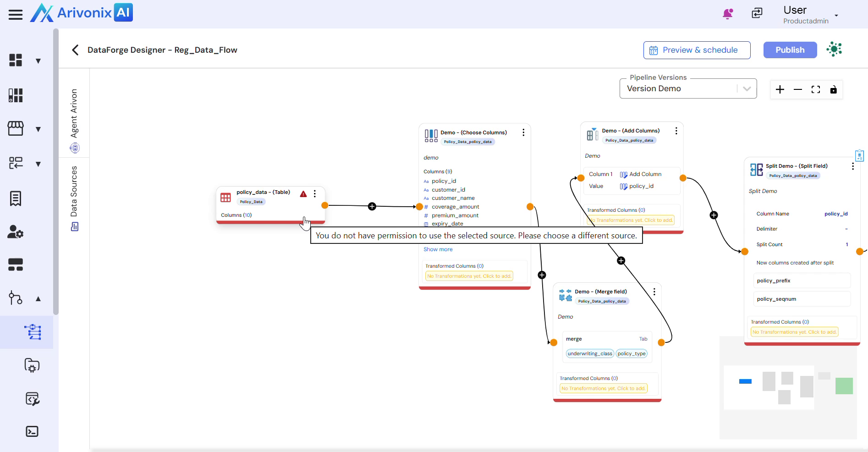Image resolution: width=868 pixels, height=452 pixels.
Task: Open Merge field node options menu
Action: tap(654, 292)
